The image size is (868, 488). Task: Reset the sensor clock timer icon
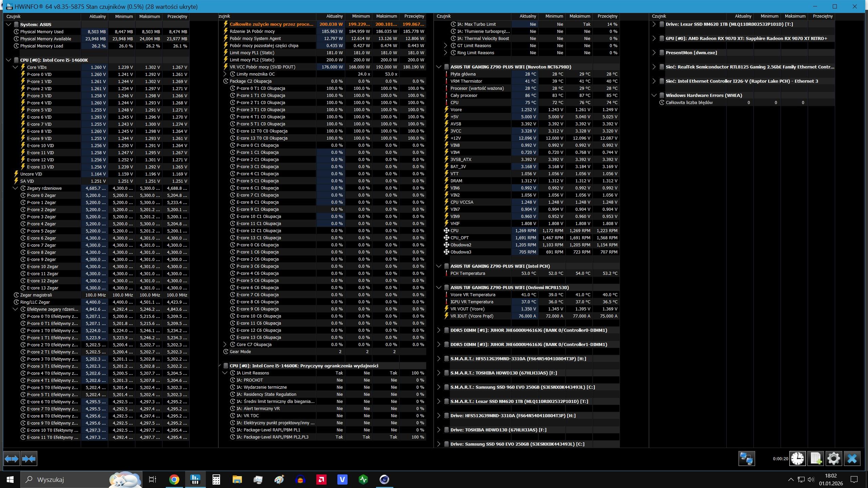797,459
